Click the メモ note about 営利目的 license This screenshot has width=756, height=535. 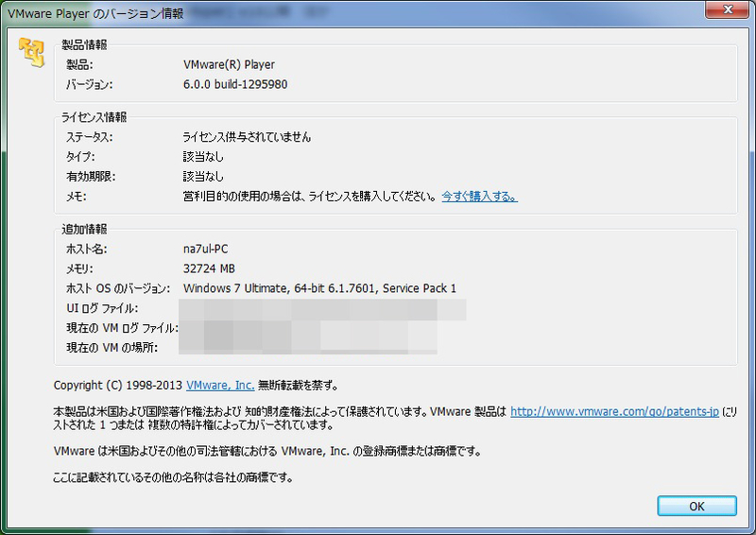point(310,197)
